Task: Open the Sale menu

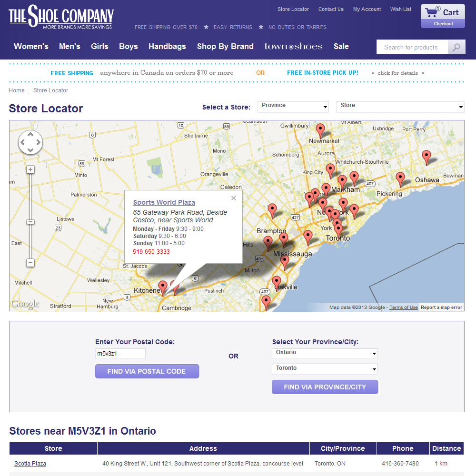Action: [x=341, y=47]
